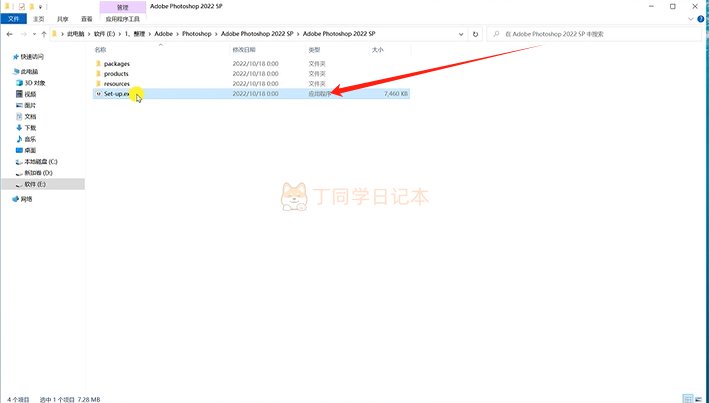Open the quick access toolbar customize dropdown
Viewport: 709px width, 403px height.
click(41, 6)
